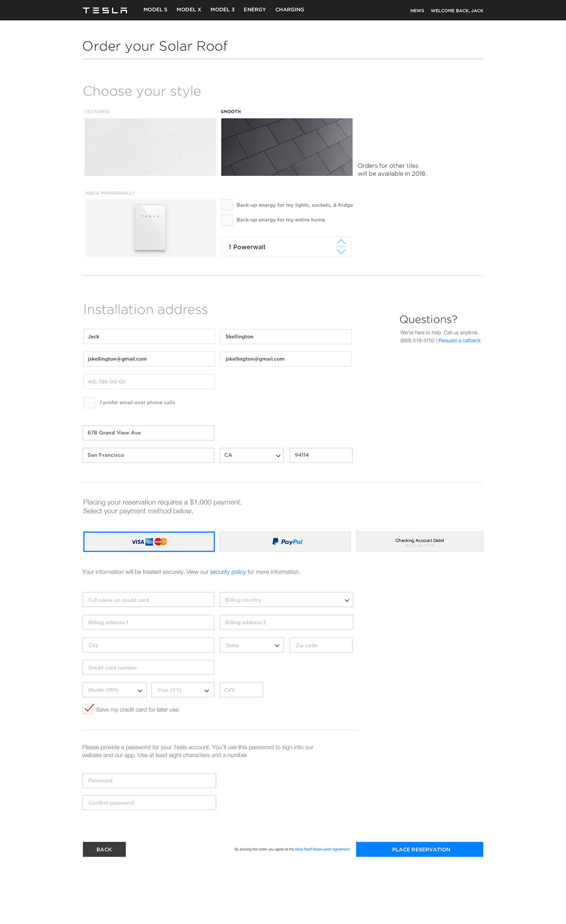This screenshot has height=924, width=566.
Task: Increase Powerwall count with up arrow
Action: 341,242
